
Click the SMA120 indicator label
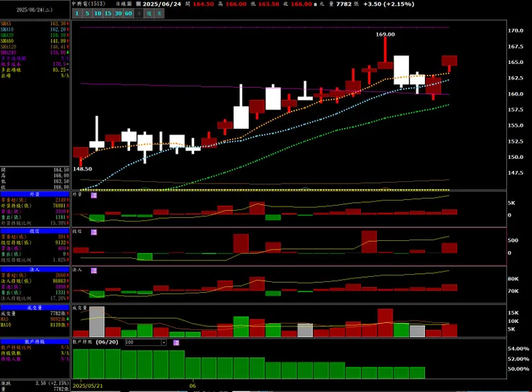(x=8, y=47)
